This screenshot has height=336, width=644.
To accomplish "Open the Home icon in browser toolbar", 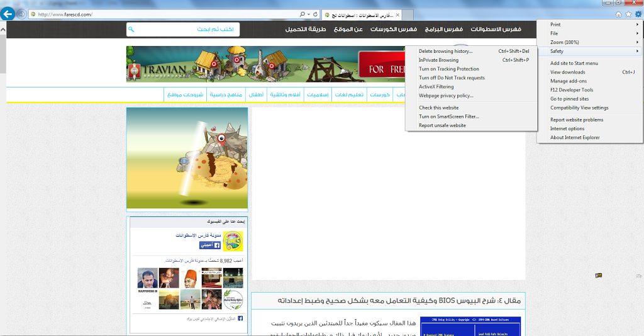I will [619, 14].
